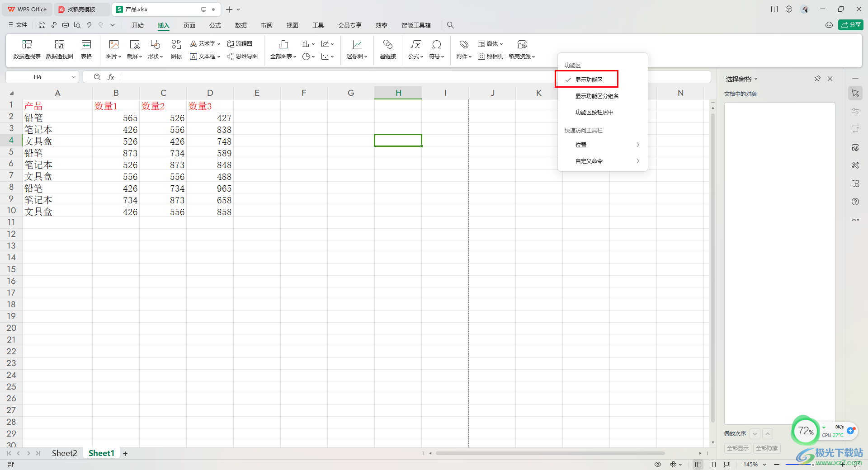The image size is (868, 470).
Task: Toggle 功能区按钮居中 option
Action: (603, 112)
